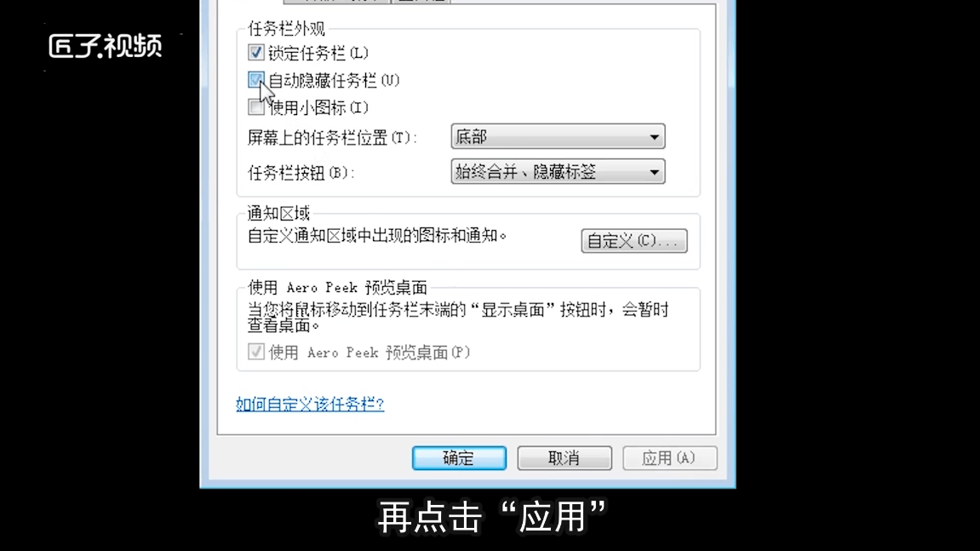Click the 应用(A) button
The width and height of the screenshot is (980, 551).
pyautogui.click(x=669, y=458)
